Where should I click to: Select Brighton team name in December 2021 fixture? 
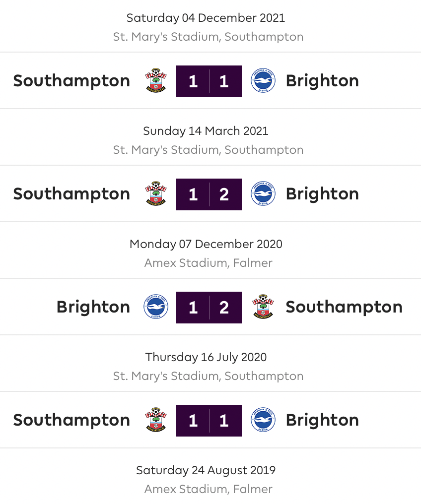tap(322, 81)
